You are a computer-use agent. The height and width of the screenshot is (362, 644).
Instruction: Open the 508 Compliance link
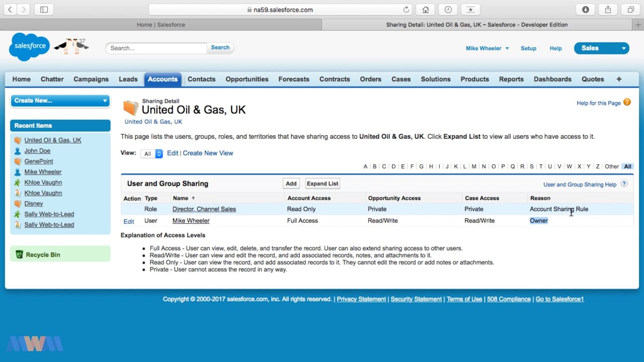click(x=509, y=299)
